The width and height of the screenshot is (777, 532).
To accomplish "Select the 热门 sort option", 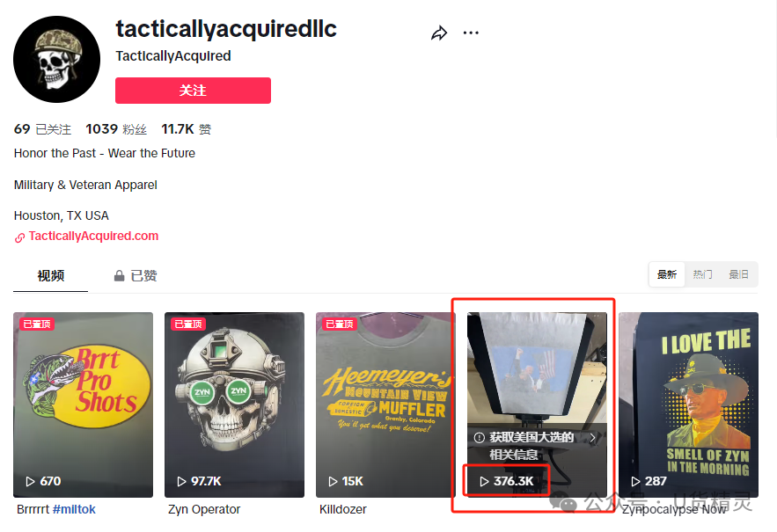I will pos(703,274).
